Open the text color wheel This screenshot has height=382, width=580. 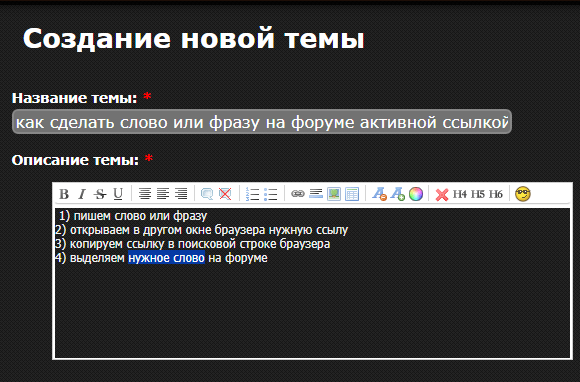(416, 194)
